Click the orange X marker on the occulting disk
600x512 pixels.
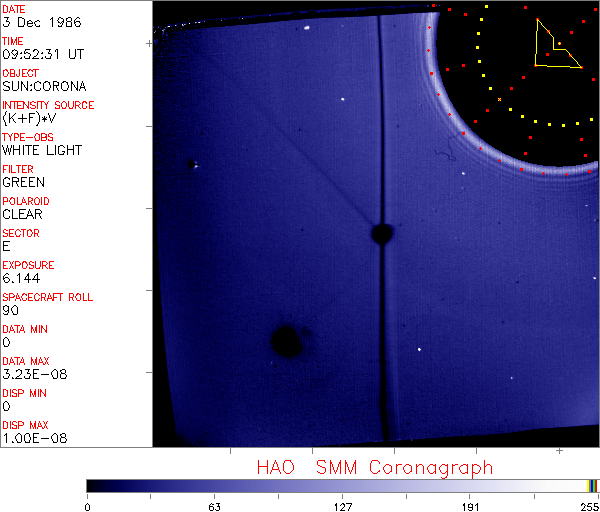tap(499, 99)
